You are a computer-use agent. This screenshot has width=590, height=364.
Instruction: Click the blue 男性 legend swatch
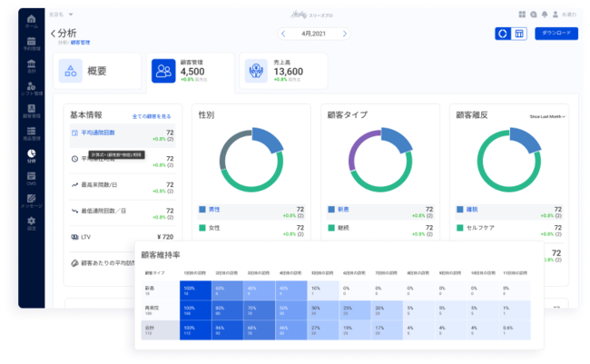point(202,210)
